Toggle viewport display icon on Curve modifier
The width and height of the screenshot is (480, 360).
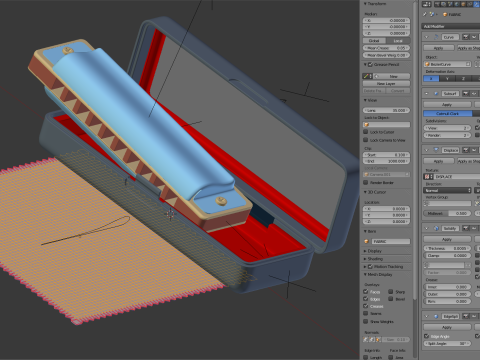coord(474,37)
